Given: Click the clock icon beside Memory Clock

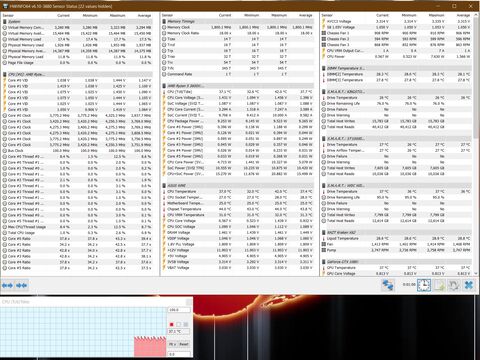Looking at the screenshot, I should pos(164,27).
